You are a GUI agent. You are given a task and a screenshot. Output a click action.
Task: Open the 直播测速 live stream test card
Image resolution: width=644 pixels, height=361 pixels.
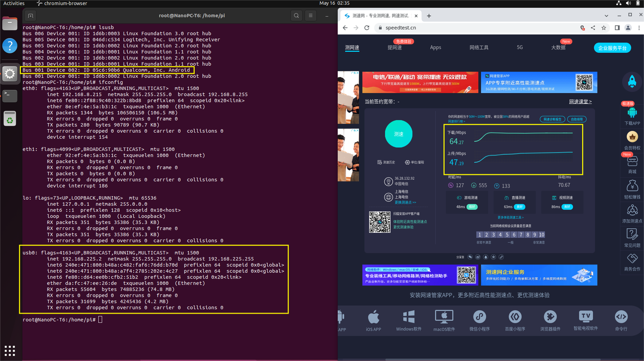click(515, 202)
